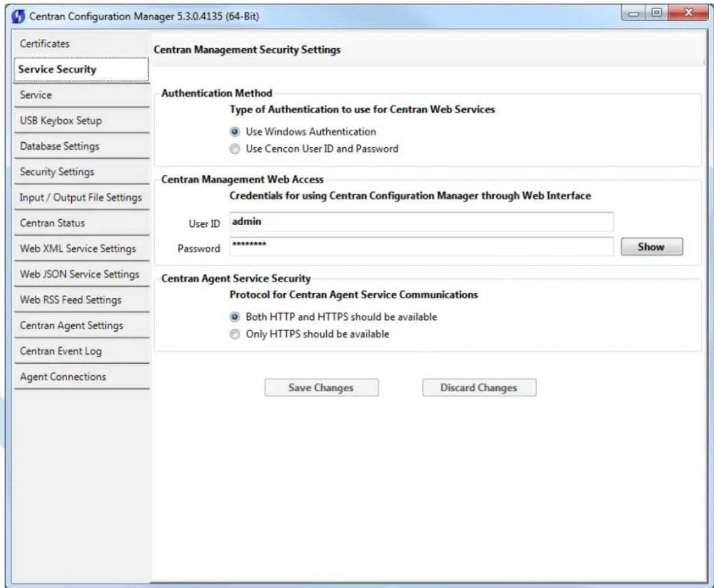
Task: Click the 'User ID' field label
Action: (204, 224)
